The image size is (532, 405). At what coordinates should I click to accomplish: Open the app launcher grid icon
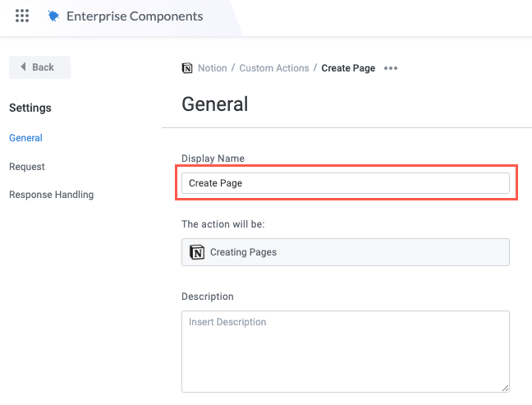click(22, 16)
